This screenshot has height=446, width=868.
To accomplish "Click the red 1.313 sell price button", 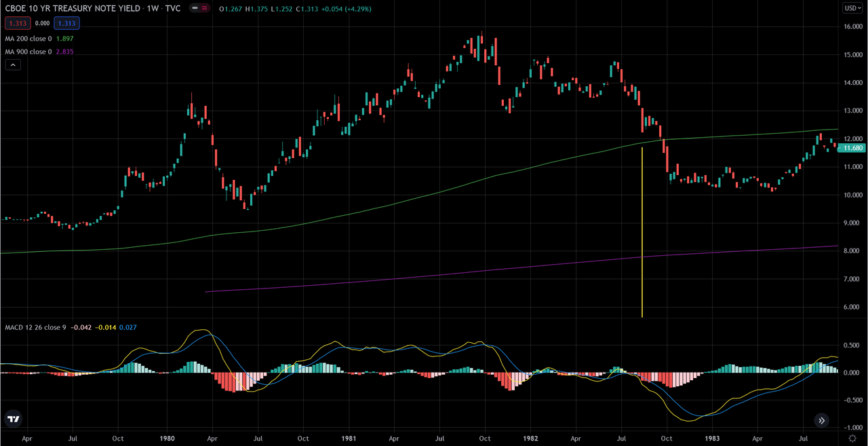I will pyautogui.click(x=16, y=23).
